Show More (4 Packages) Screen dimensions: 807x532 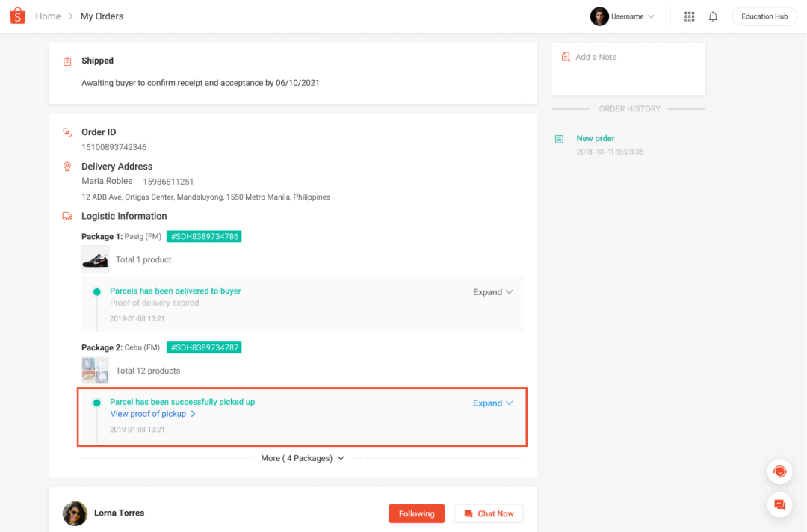pos(303,458)
